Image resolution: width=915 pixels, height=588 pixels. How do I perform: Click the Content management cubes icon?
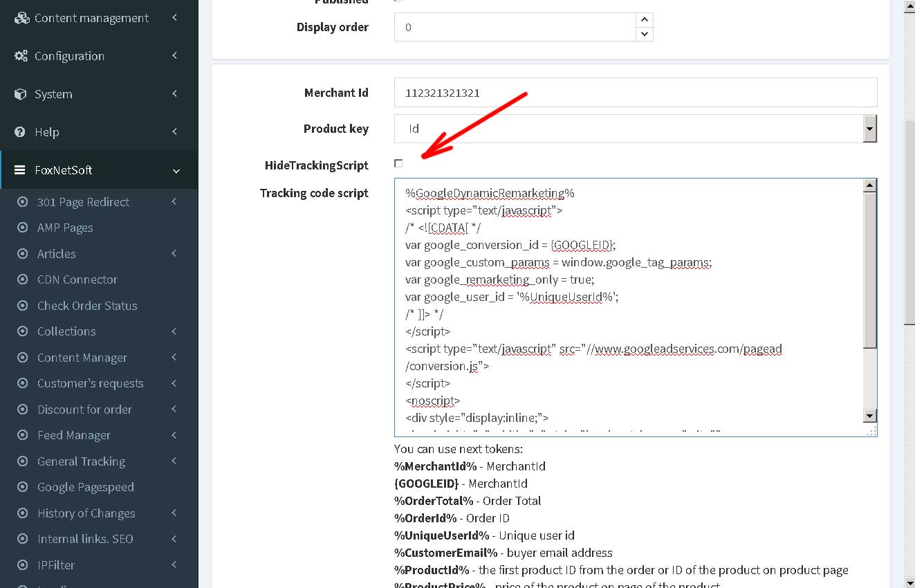point(21,18)
